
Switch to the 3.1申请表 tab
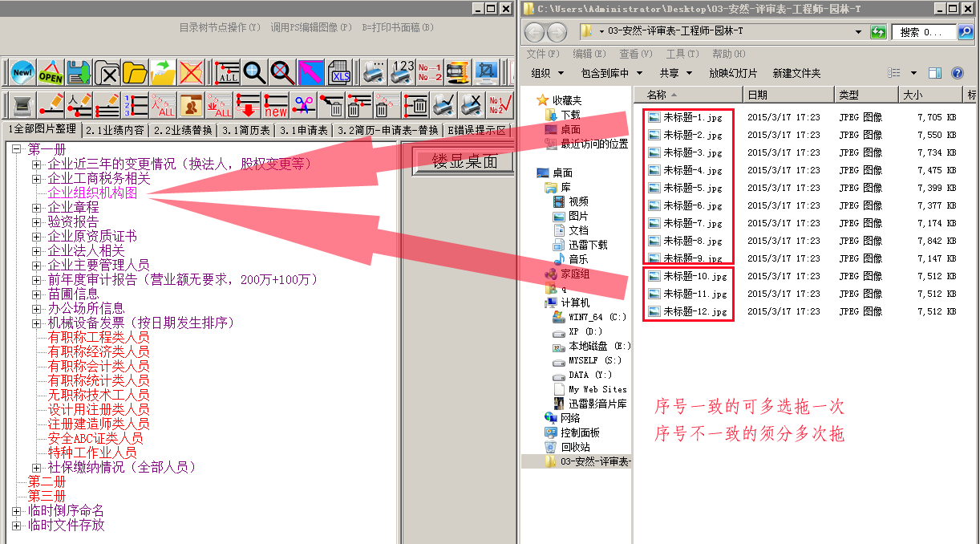tap(303, 130)
